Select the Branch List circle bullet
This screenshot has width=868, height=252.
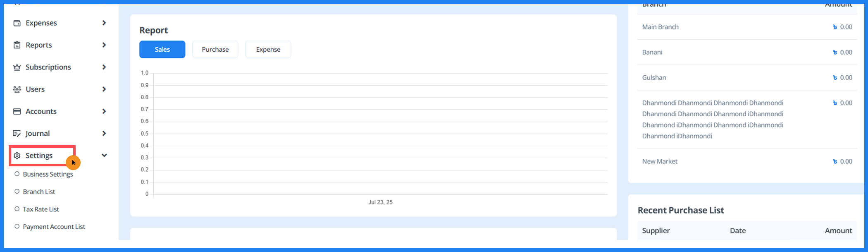tap(17, 192)
